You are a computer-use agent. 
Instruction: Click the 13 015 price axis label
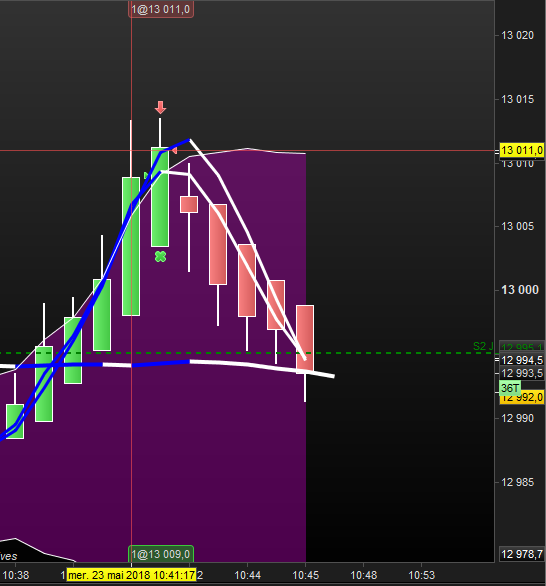518,99
